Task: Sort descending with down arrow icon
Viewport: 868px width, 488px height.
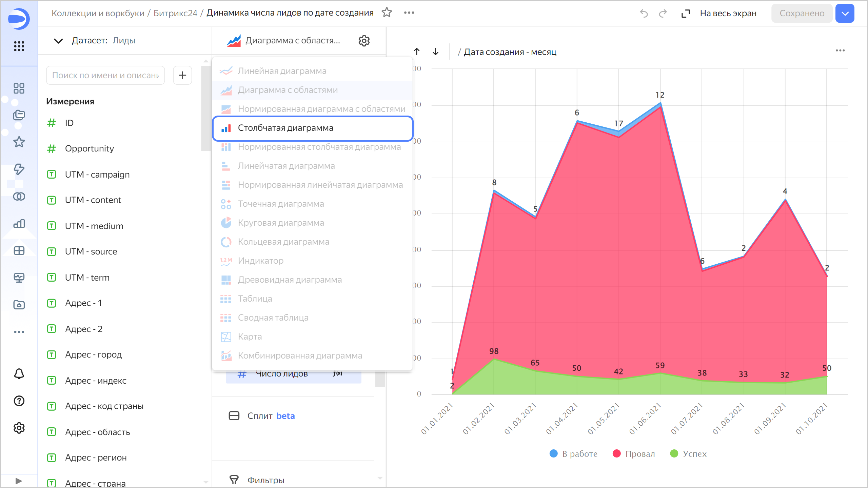Action: (x=436, y=52)
